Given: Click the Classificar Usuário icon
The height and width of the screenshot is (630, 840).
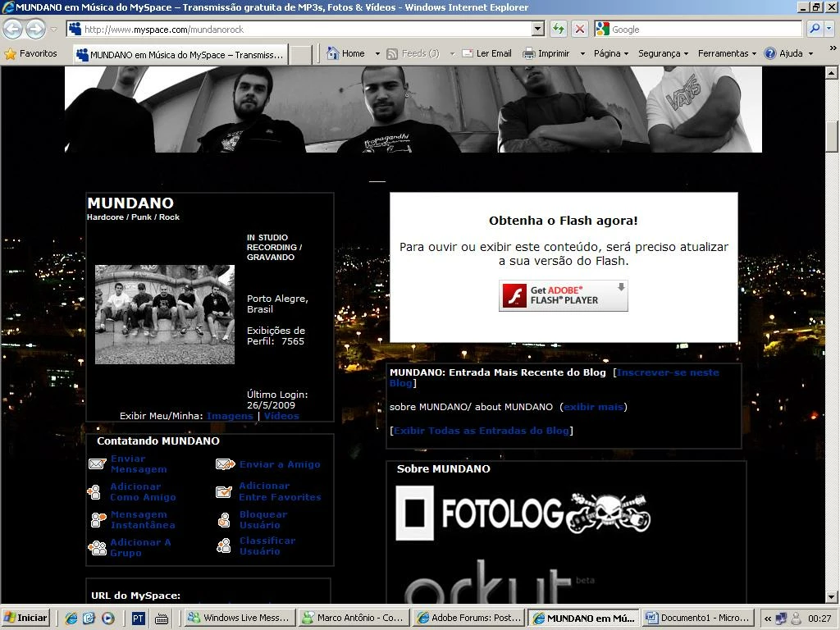Looking at the screenshot, I should tap(224, 546).
